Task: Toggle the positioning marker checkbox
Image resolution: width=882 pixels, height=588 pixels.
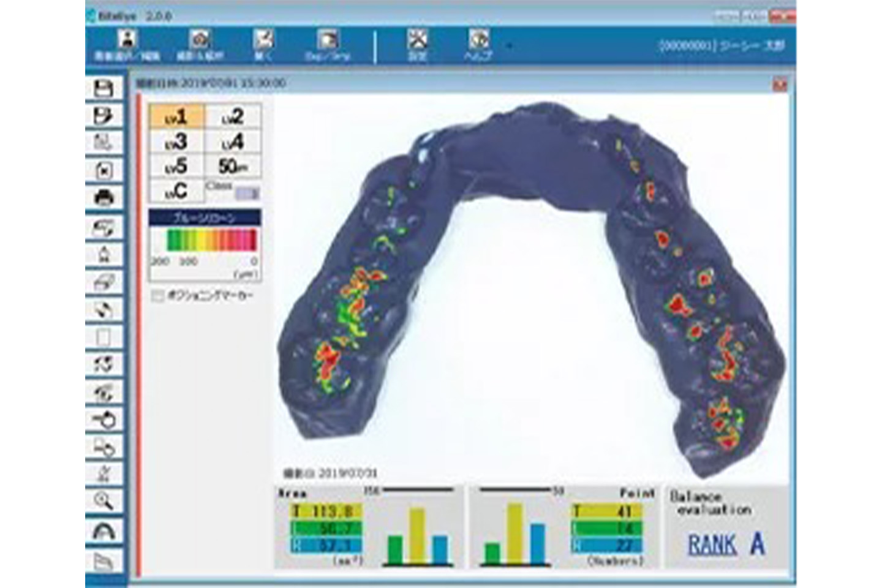Action: (x=158, y=296)
